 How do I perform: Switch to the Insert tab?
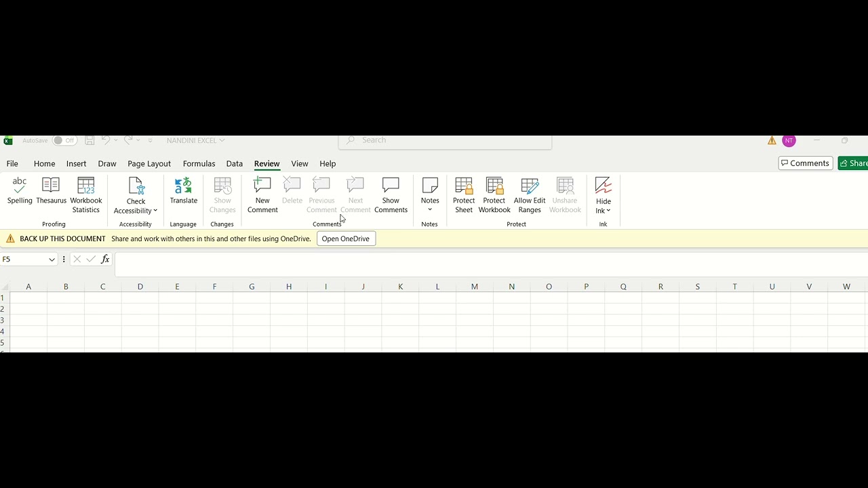pos(76,163)
